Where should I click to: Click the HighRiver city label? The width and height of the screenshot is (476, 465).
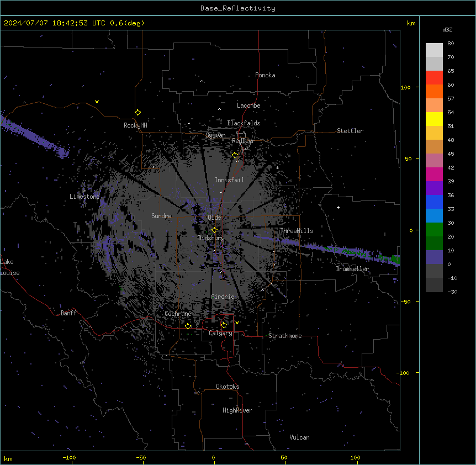click(x=237, y=410)
